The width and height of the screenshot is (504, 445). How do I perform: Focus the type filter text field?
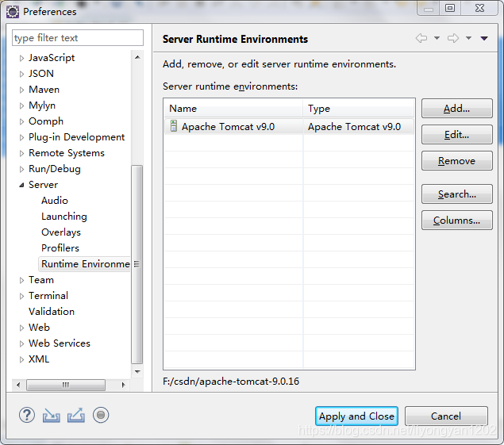[78, 38]
